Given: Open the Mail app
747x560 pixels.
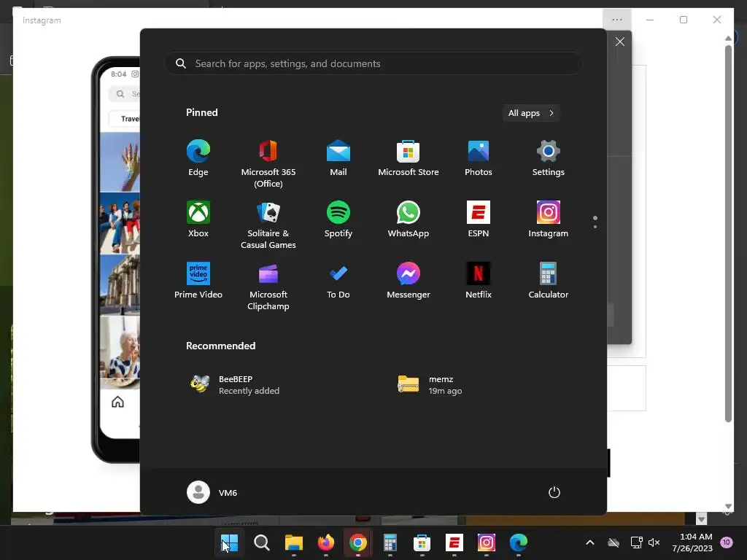Looking at the screenshot, I should click(338, 158).
